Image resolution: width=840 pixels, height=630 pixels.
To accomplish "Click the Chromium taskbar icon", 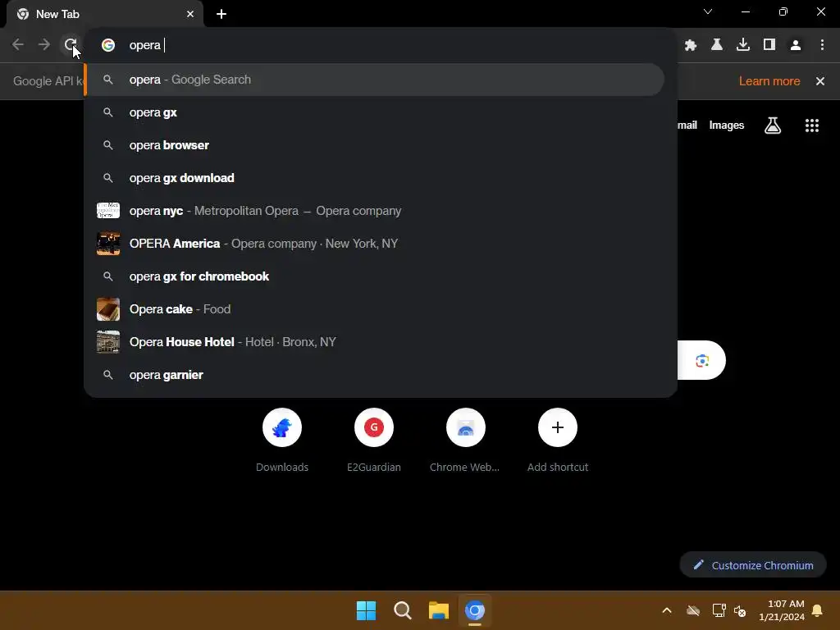I will (475, 610).
